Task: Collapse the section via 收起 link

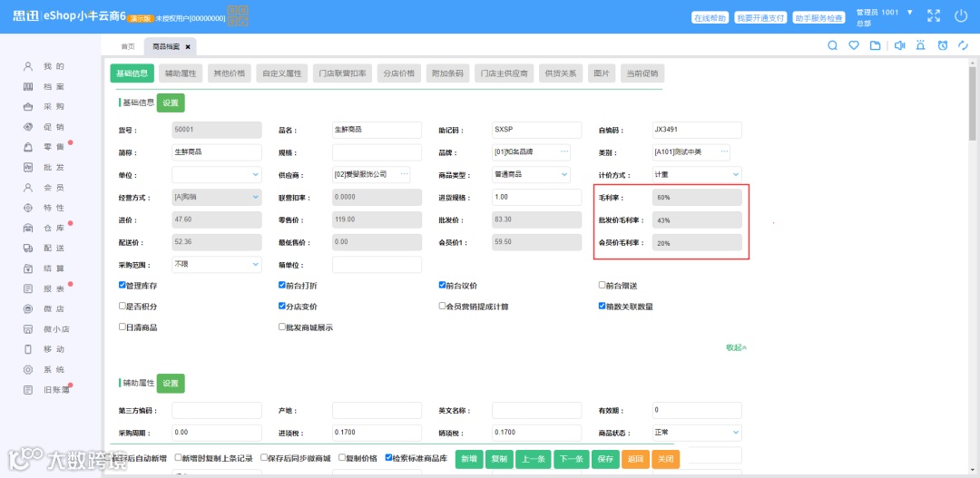Action: (736, 347)
